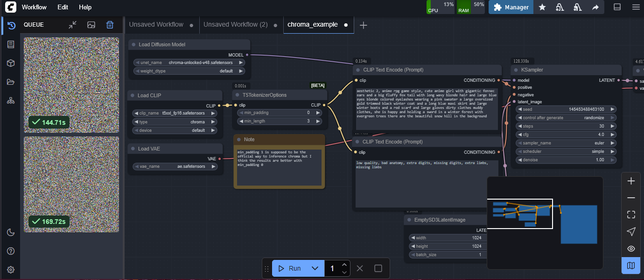
Task: Zoom in with the plus canvas icon
Action: pos(631,181)
